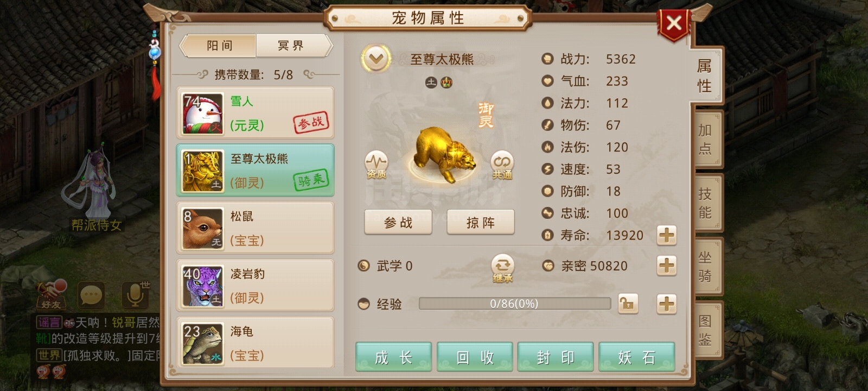Screen dimensions: 868x391
Task: Click the 封印 button
Action: pos(555,357)
